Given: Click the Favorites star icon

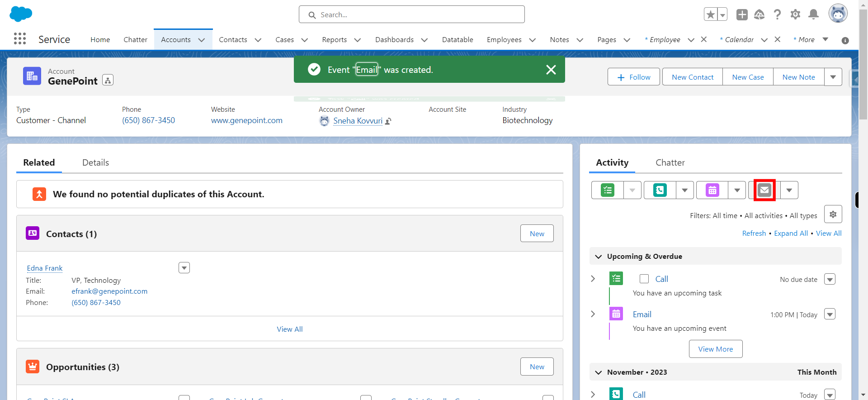Looking at the screenshot, I should [x=711, y=14].
